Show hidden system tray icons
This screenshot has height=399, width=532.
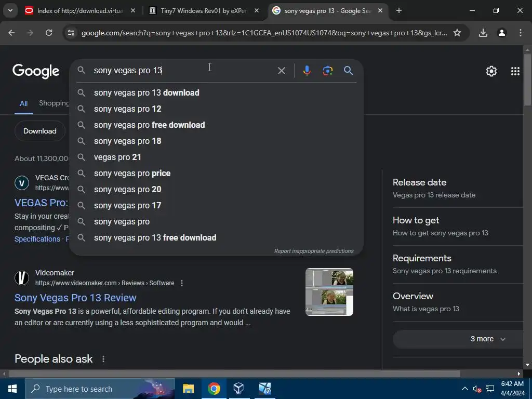[x=465, y=389]
